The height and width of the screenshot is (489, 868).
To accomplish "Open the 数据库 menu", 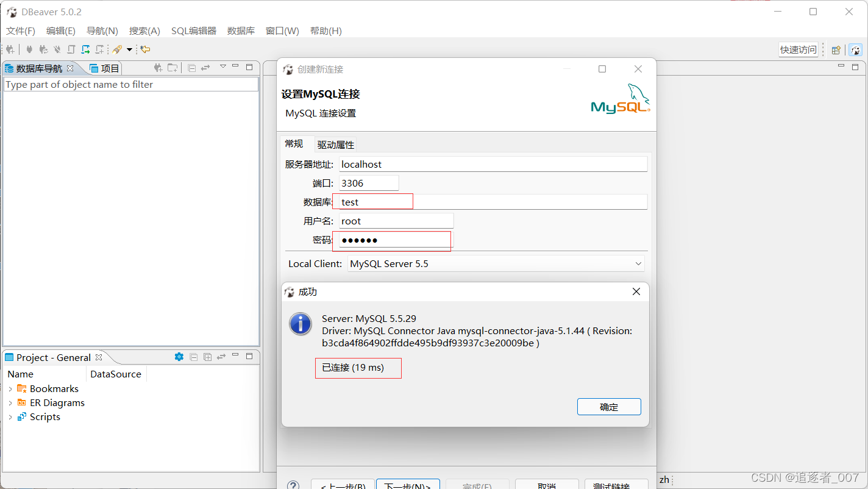I will [241, 30].
